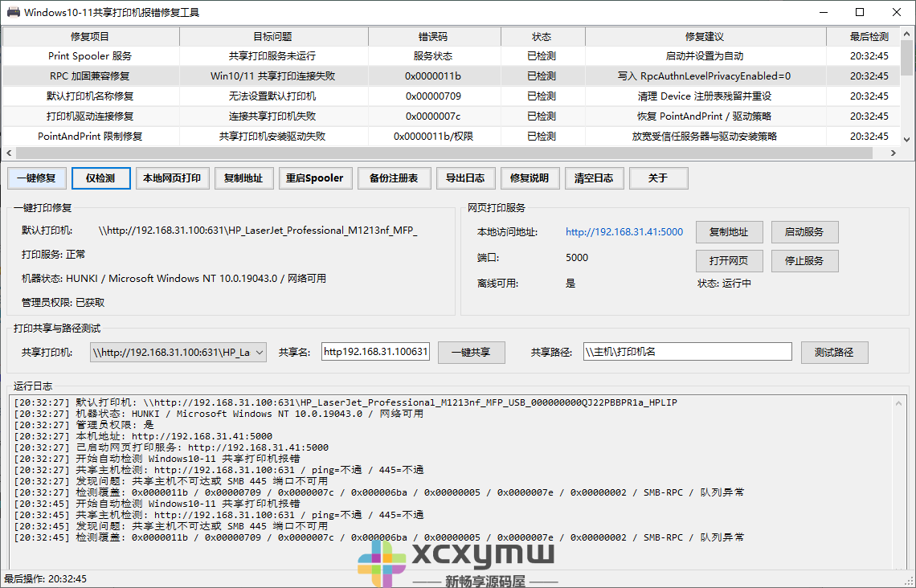Minimize the repair tool window
Screen dimensions: 916x588
[x=824, y=12]
